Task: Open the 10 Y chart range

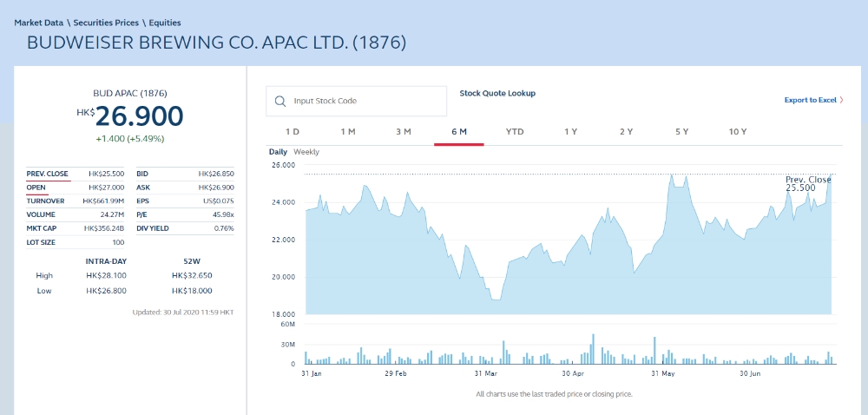Action: tap(738, 132)
